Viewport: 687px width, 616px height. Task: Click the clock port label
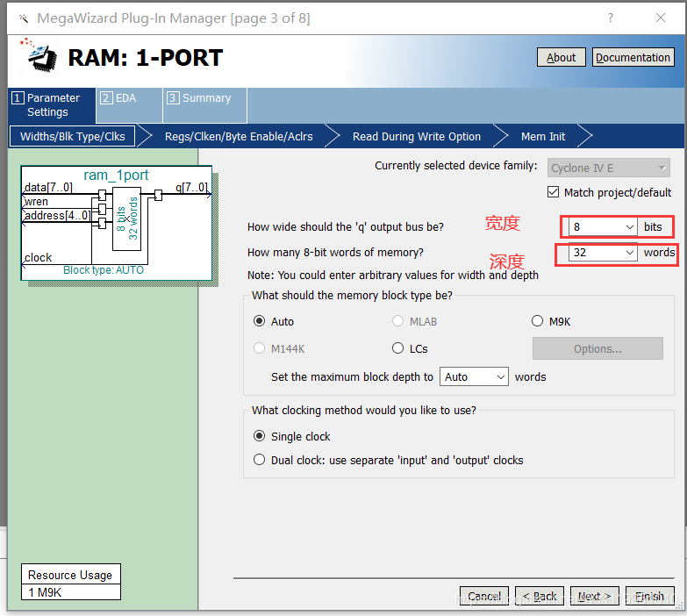pyautogui.click(x=38, y=258)
